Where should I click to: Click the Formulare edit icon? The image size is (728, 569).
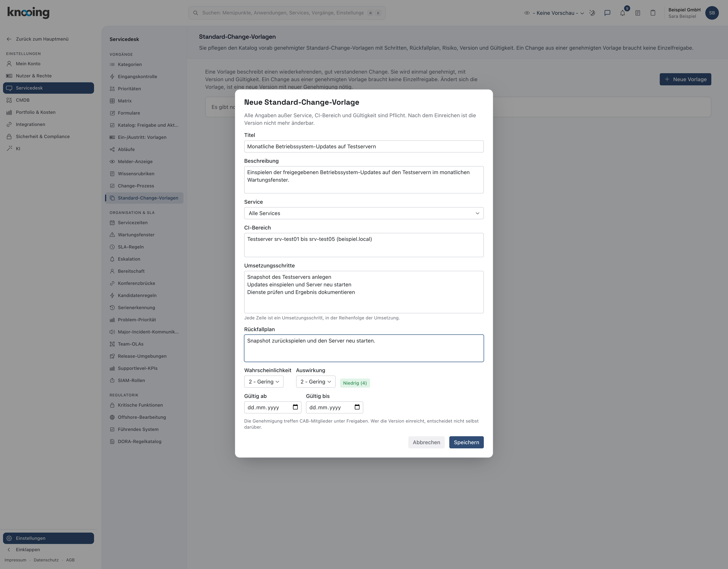(112, 113)
